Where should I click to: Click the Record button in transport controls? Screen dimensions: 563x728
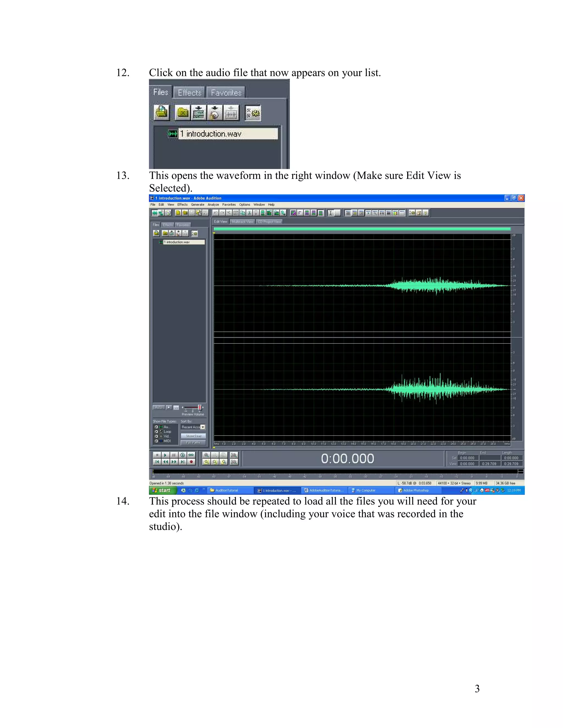tap(191, 462)
